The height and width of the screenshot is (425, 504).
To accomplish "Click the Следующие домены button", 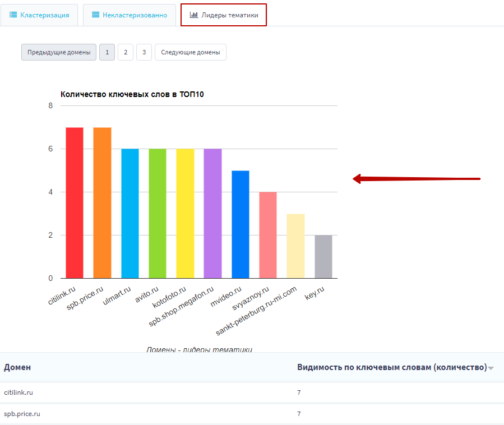I will pos(191,52).
